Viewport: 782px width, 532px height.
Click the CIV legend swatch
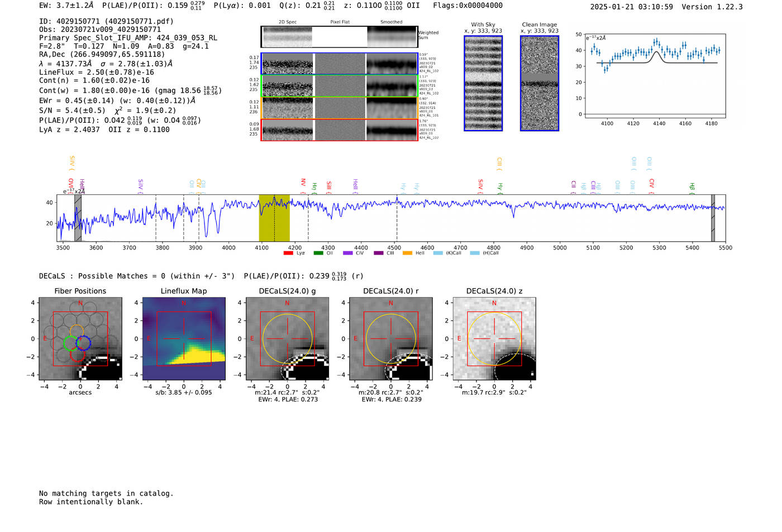[x=348, y=253]
